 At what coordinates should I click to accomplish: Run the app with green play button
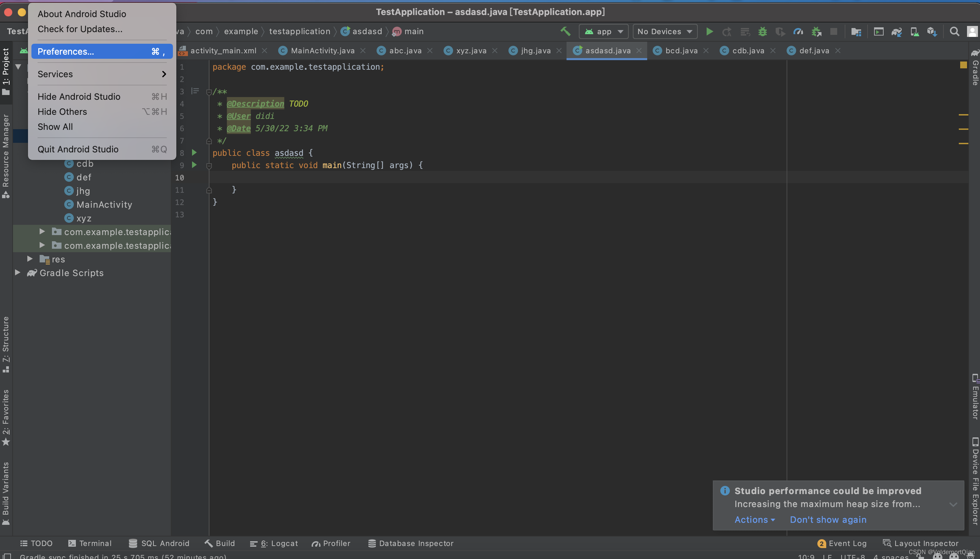[709, 31]
